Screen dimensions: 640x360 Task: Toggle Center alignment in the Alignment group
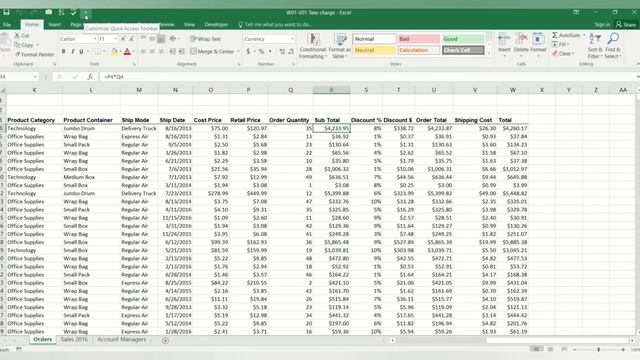(152, 51)
